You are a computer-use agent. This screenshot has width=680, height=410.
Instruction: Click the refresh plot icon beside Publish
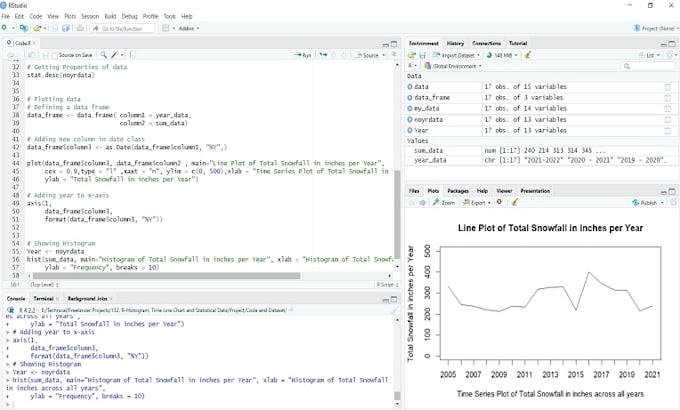[673, 203]
